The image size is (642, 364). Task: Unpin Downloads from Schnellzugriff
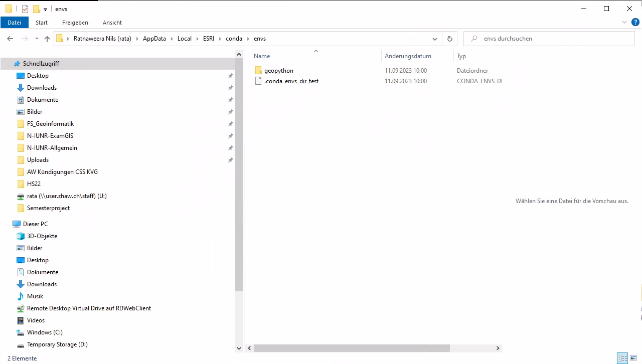230,88
